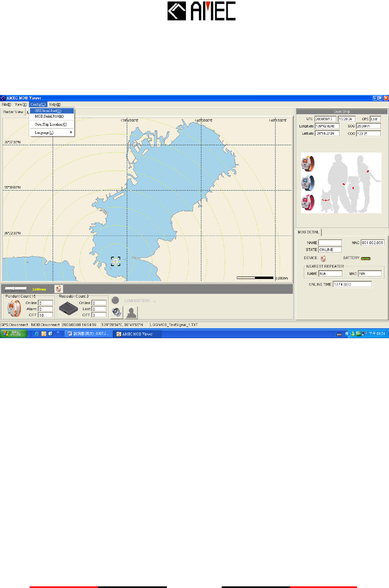Click the COG field showing 123.2°
Screen dimensions: 389x588
click(368, 133)
